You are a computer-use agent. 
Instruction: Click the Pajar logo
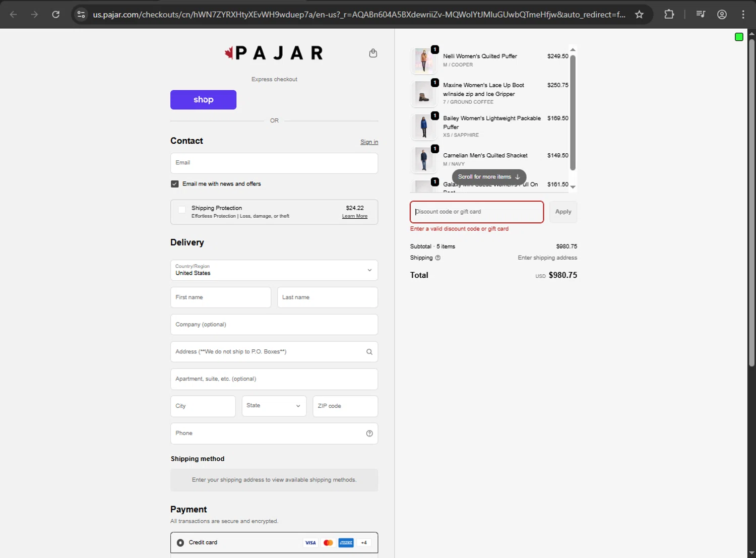pyautogui.click(x=274, y=53)
